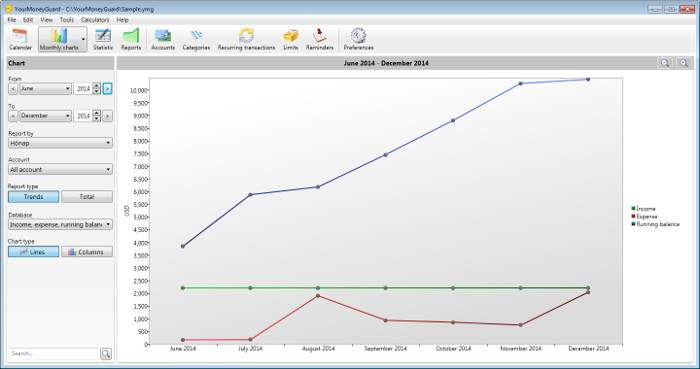Open the Calculators menu
700x369 pixels.
pyautogui.click(x=95, y=20)
